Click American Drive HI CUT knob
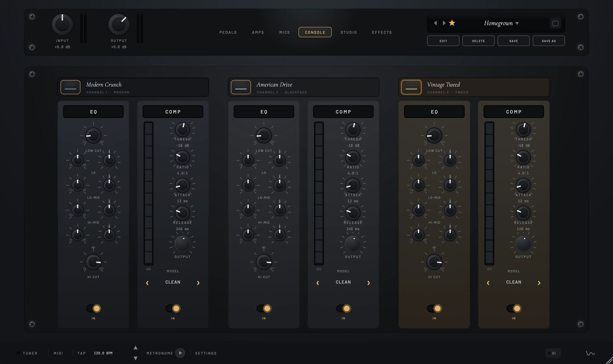613x364 pixels. (x=264, y=262)
